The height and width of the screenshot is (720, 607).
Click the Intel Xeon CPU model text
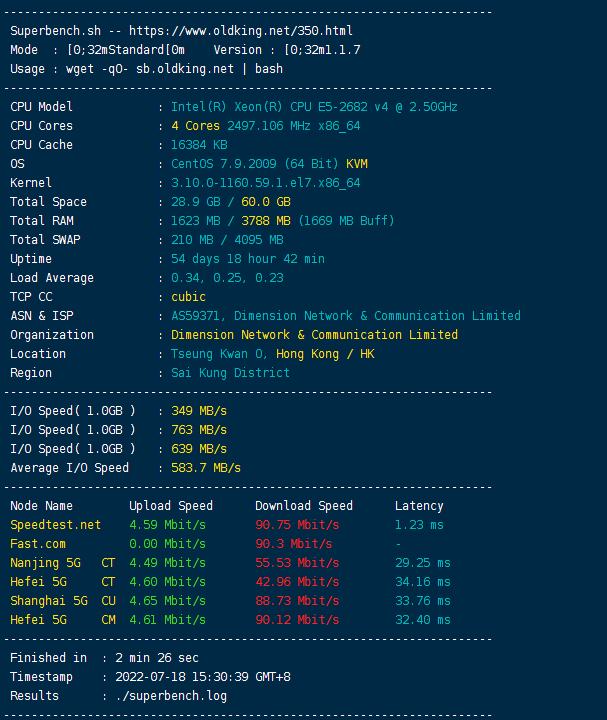(x=314, y=107)
